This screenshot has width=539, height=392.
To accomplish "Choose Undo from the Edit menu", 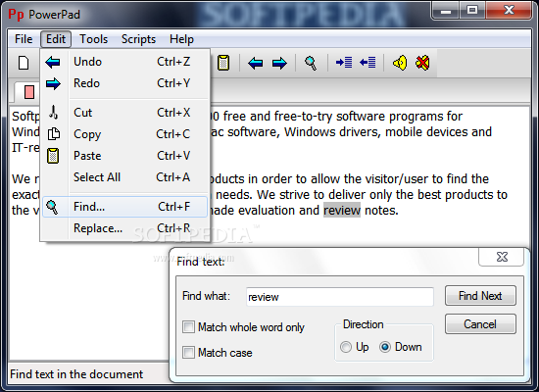I will 124,62.
